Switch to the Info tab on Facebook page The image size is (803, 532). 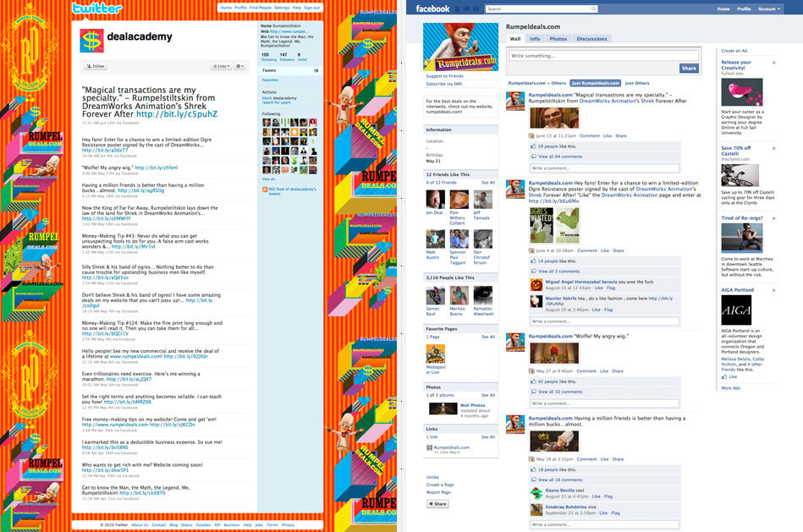click(x=535, y=38)
